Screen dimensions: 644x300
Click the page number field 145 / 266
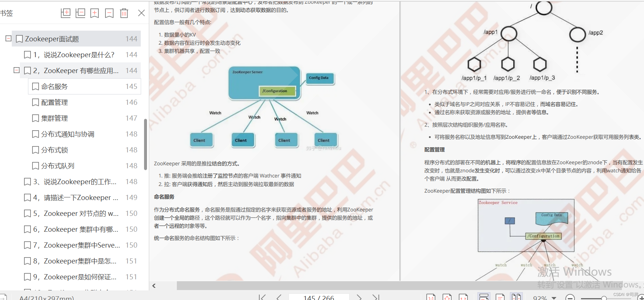(319, 297)
